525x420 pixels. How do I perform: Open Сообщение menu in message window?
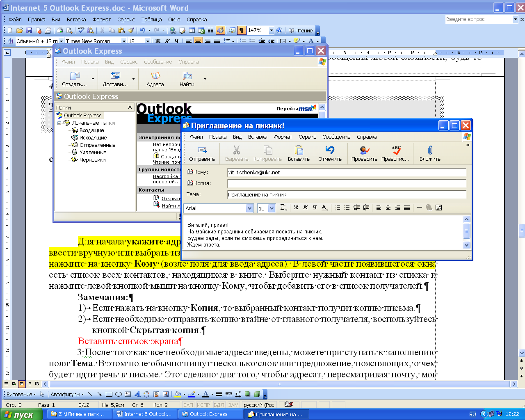coord(336,137)
